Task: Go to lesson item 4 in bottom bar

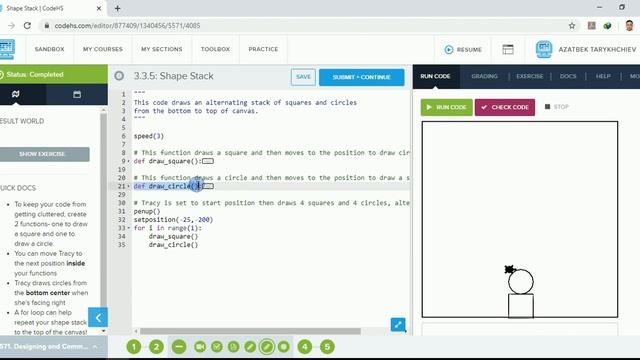Action: tap(304, 347)
